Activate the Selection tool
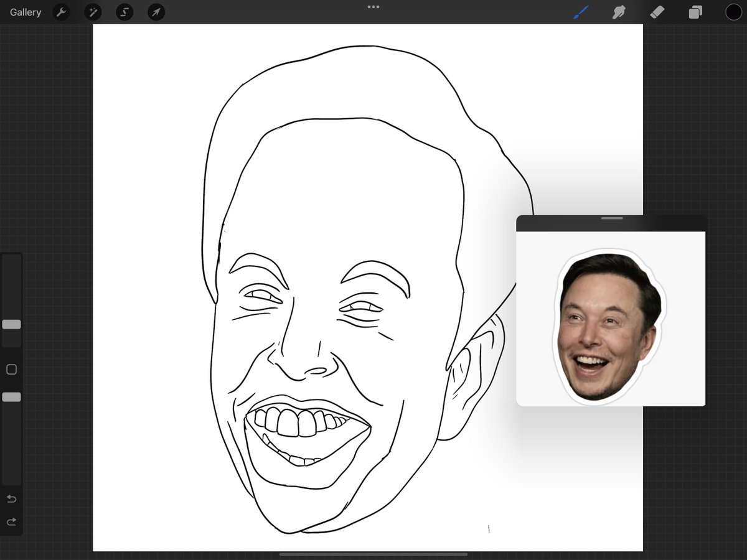The width and height of the screenshot is (747, 560). [125, 12]
